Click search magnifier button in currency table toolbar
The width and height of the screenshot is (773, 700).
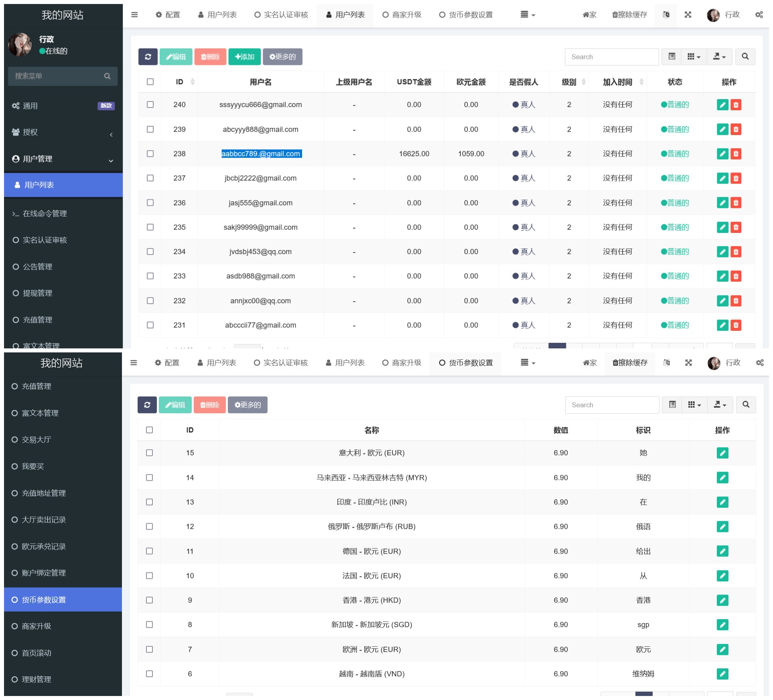click(746, 405)
